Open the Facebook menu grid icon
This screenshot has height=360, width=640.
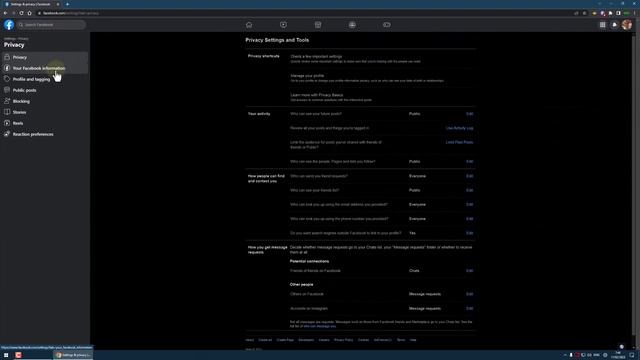click(602, 25)
